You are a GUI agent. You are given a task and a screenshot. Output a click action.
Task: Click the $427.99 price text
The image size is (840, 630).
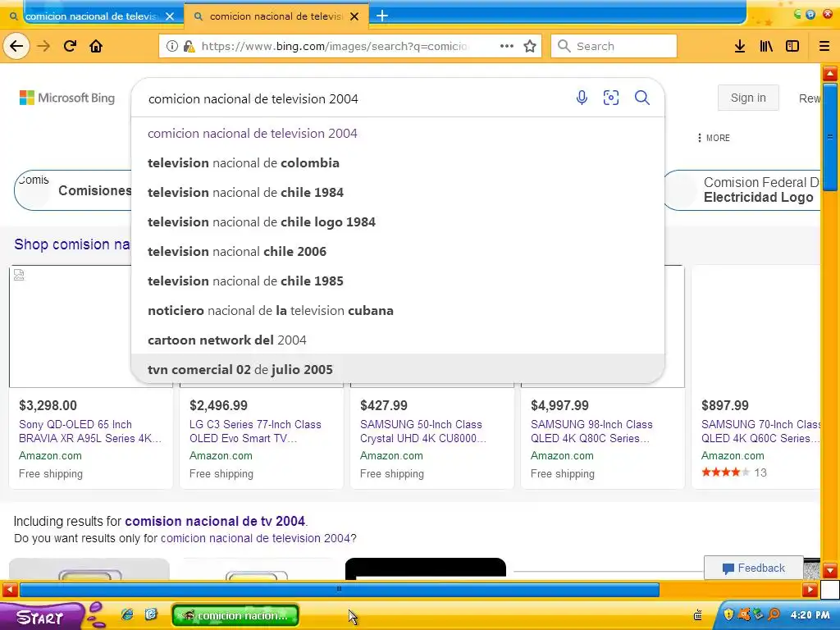pyautogui.click(x=384, y=405)
